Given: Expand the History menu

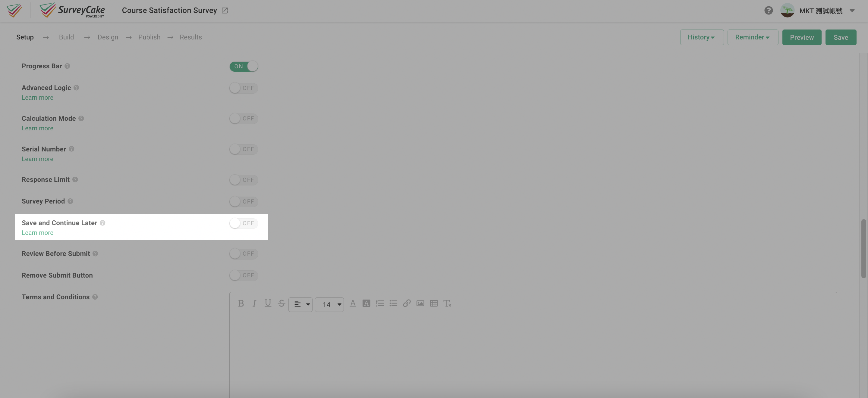Looking at the screenshot, I should pos(701,37).
